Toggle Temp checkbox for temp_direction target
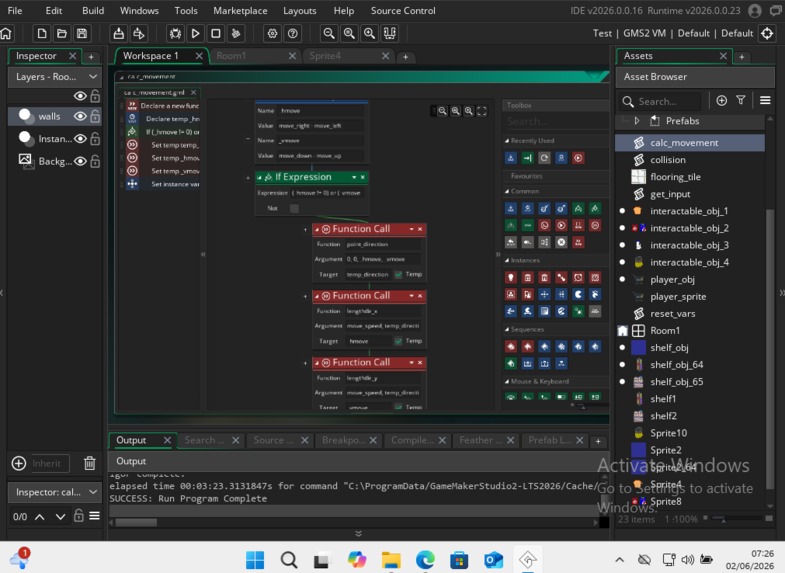This screenshot has width=785, height=573. [x=398, y=274]
